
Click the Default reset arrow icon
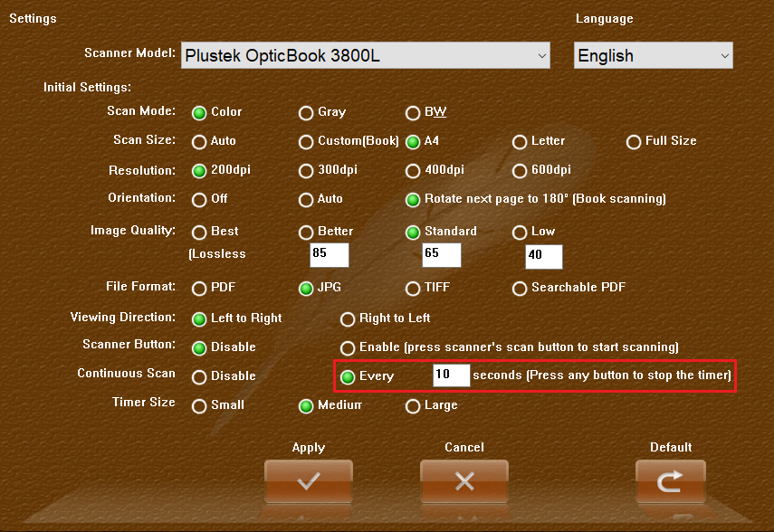pos(670,481)
